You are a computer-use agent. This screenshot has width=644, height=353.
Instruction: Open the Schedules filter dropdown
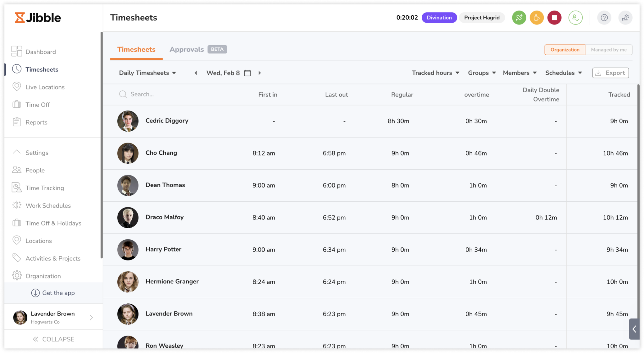[x=563, y=73]
